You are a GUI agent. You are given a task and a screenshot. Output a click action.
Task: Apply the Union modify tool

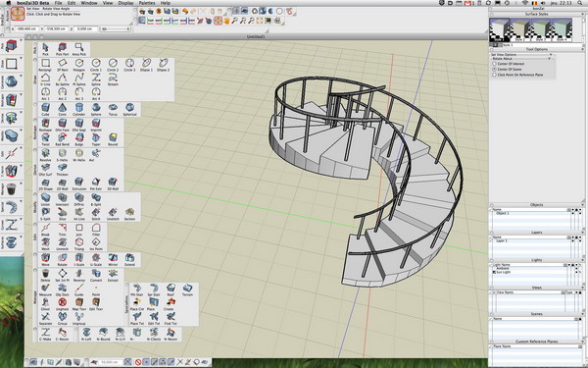pyautogui.click(x=45, y=199)
